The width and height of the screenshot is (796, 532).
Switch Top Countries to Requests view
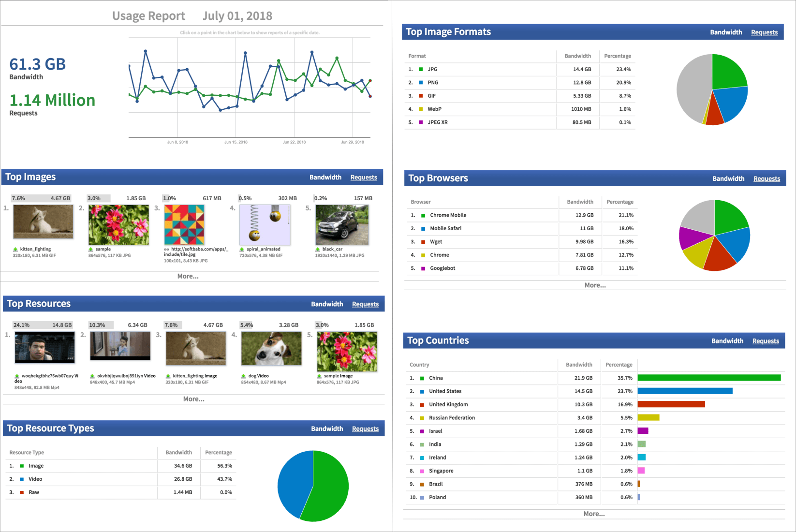(x=766, y=341)
